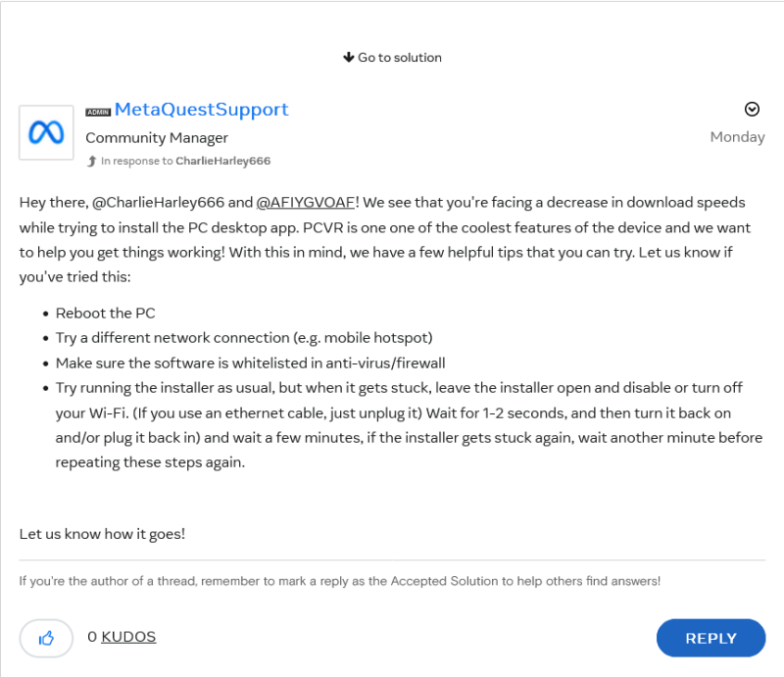View the KUDOS list link
Image resolution: width=784 pixels, height=677 pixels.
click(128, 637)
